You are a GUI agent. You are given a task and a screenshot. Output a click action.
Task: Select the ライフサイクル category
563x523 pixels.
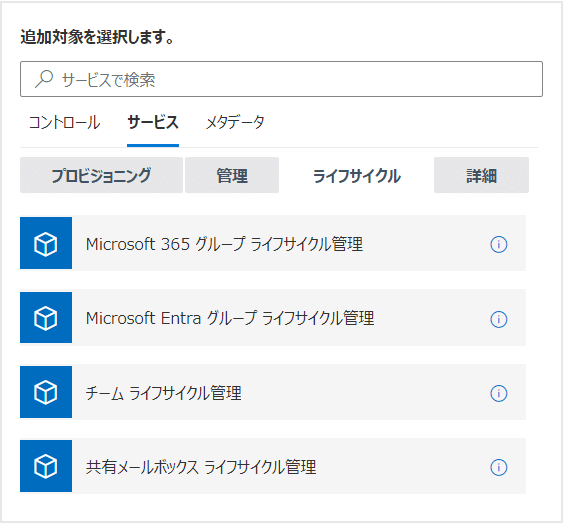pyautogui.click(x=357, y=175)
